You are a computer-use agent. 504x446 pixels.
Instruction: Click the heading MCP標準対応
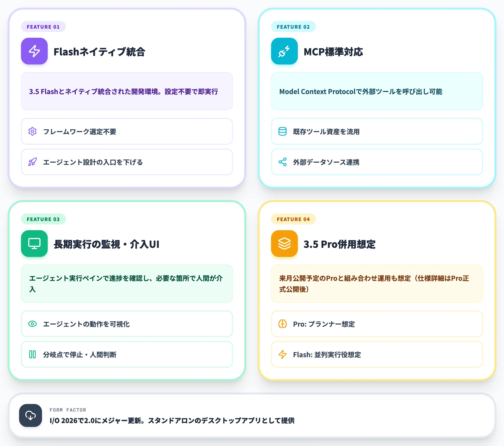click(333, 52)
